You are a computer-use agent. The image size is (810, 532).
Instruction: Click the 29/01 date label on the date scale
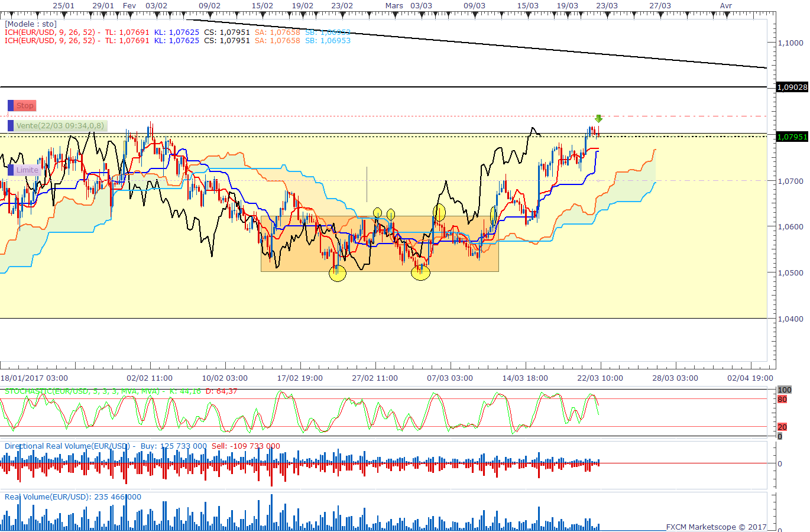(x=103, y=6)
